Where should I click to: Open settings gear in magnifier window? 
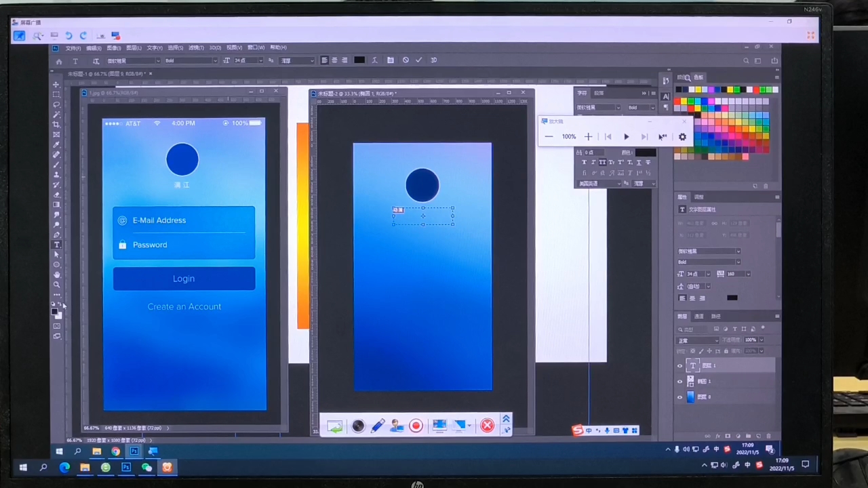click(x=682, y=136)
